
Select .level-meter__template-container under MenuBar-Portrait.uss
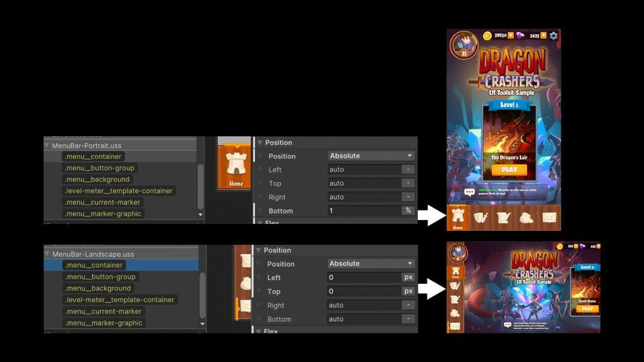pyautogui.click(x=119, y=191)
